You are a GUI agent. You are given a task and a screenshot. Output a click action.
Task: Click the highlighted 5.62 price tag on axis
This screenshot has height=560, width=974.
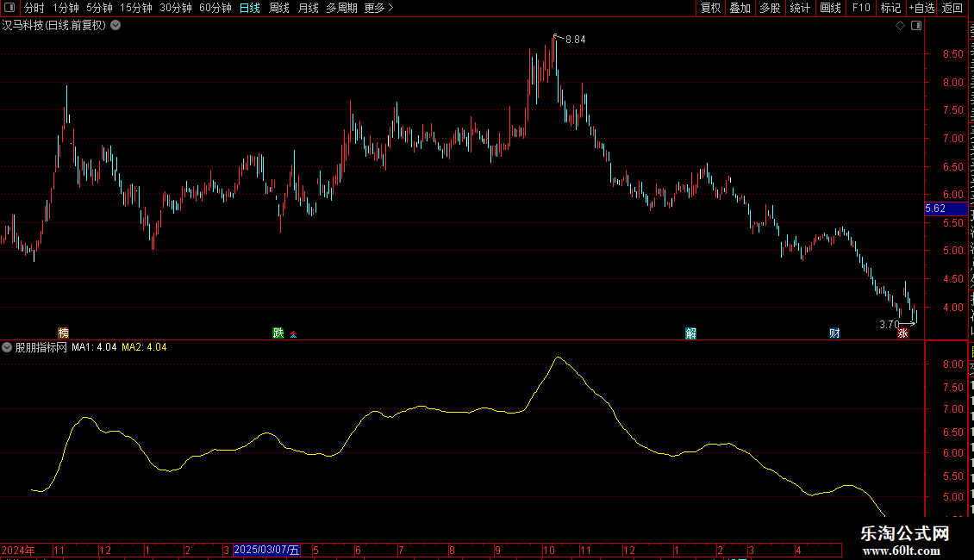[x=946, y=208]
